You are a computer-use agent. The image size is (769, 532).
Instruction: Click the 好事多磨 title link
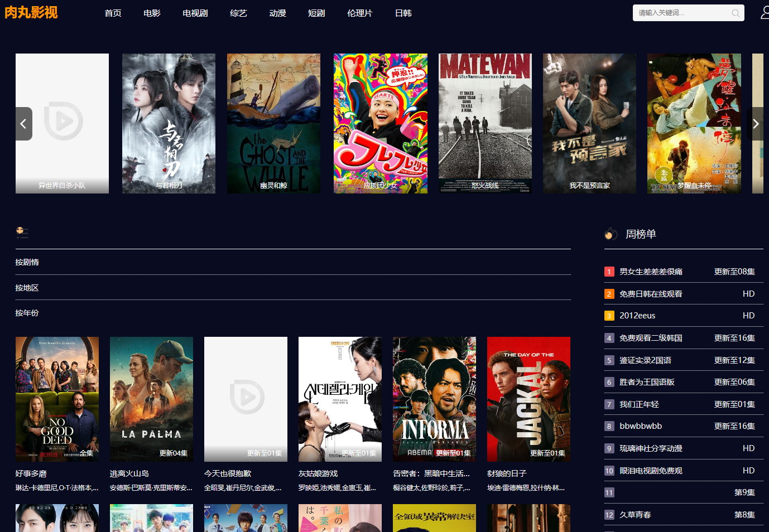click(31, 473)
